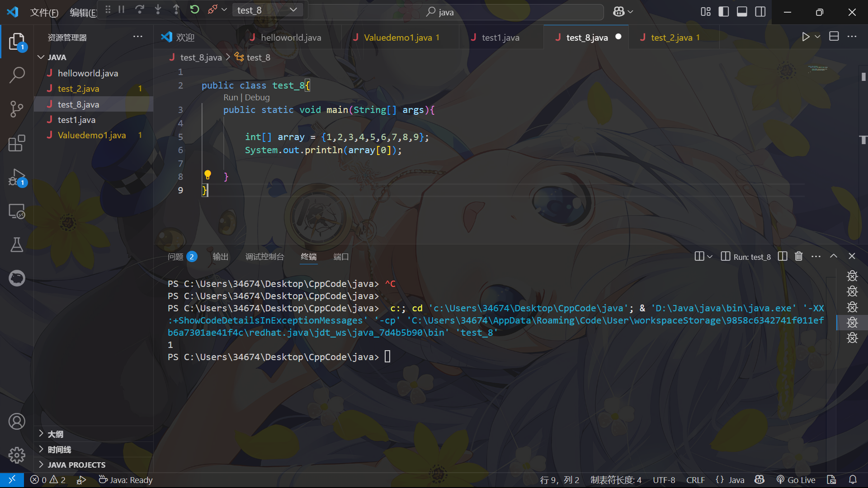Open the Run and Debug view
868x488 pixels.
click(17, 178)
